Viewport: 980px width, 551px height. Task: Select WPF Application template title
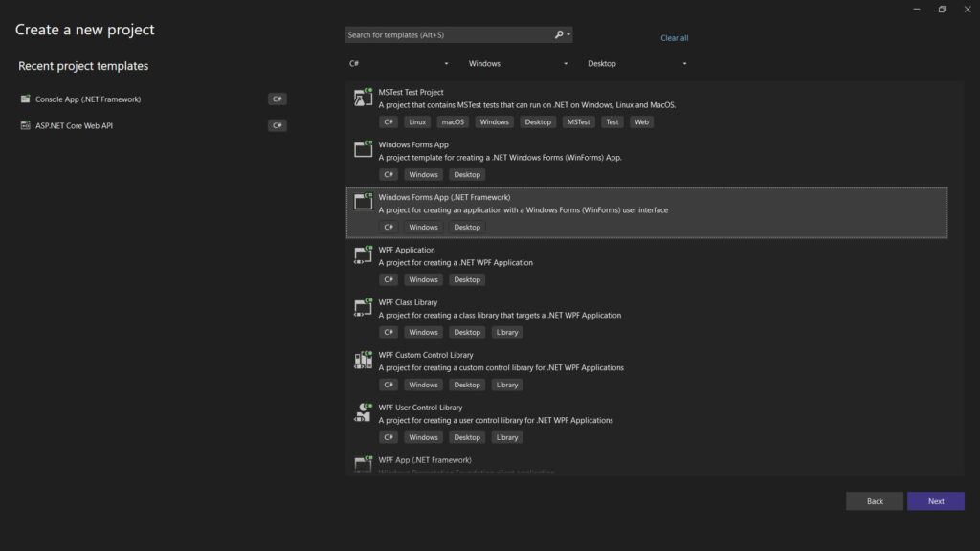[x=406, y=250]
